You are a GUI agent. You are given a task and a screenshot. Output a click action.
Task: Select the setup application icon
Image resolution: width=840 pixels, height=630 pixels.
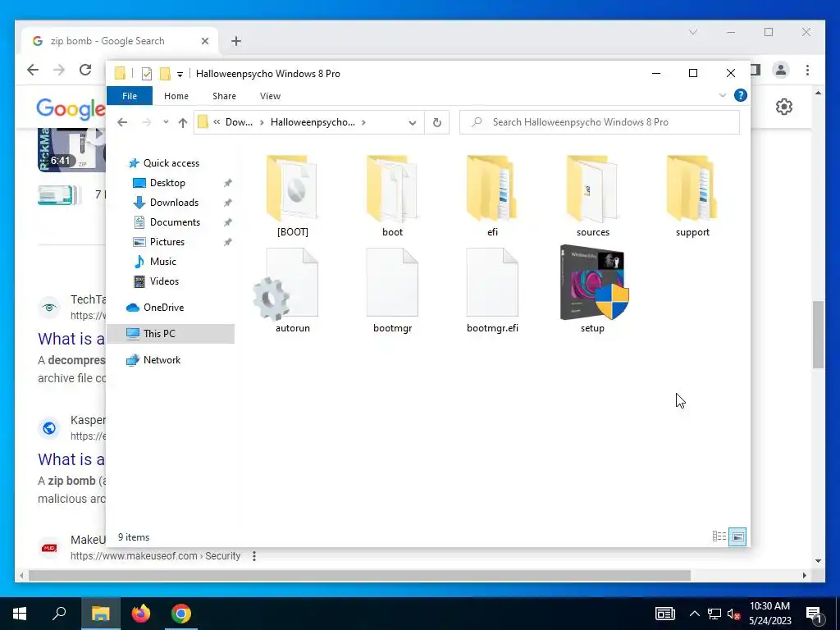click(592, 290)
